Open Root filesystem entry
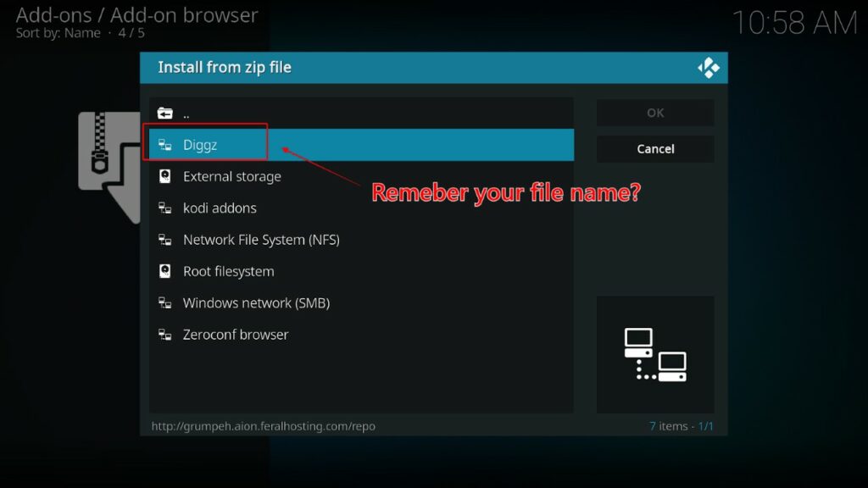 tap(361, 271)
